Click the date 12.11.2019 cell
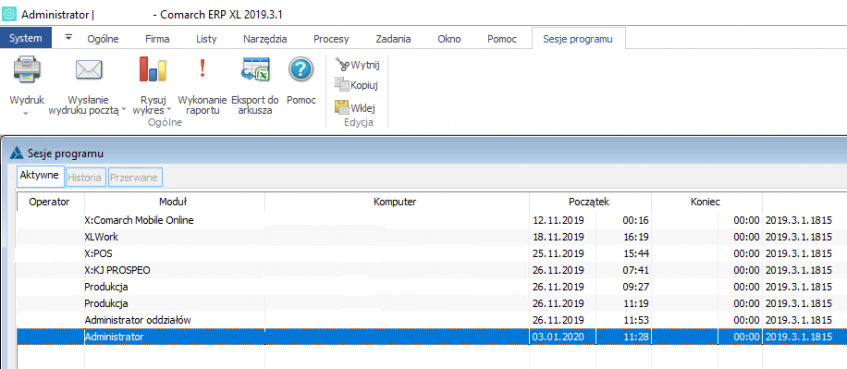Image resolution: width=847 pixels, height=369 pixels. (563, 220)
